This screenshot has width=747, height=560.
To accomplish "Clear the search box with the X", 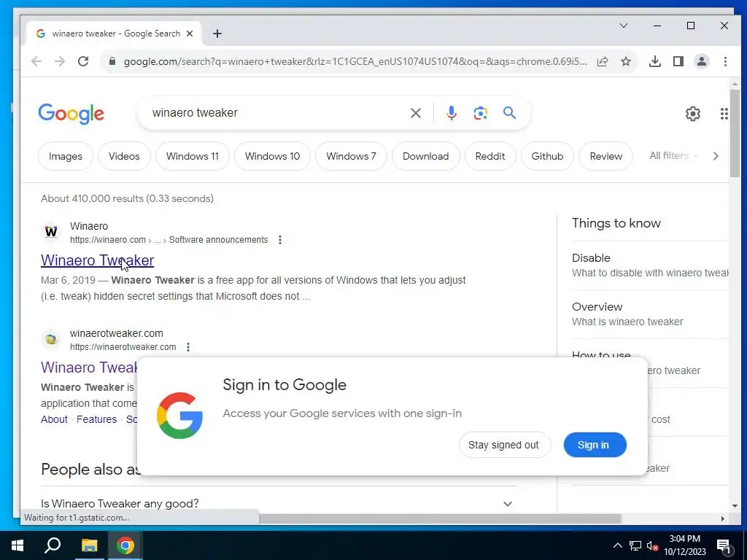I will pyautogui.click(x=415, y=113).
